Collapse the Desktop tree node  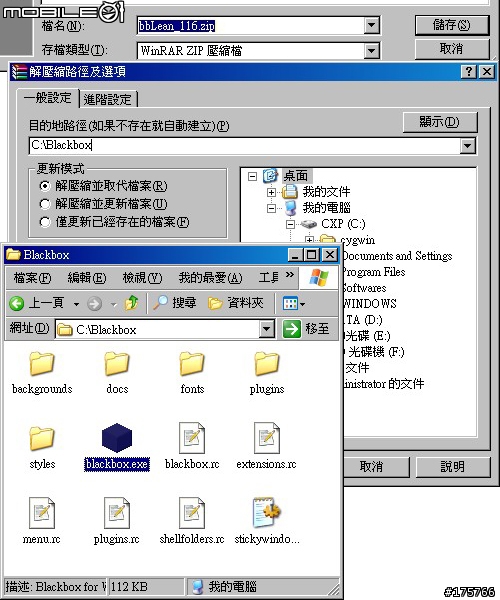(252, 176)
